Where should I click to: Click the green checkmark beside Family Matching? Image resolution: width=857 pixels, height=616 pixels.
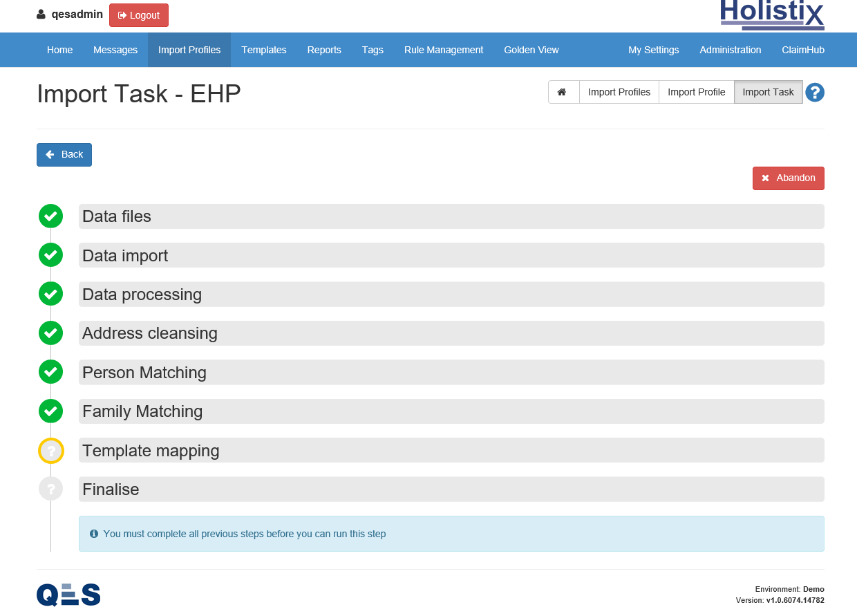[50, 411]
